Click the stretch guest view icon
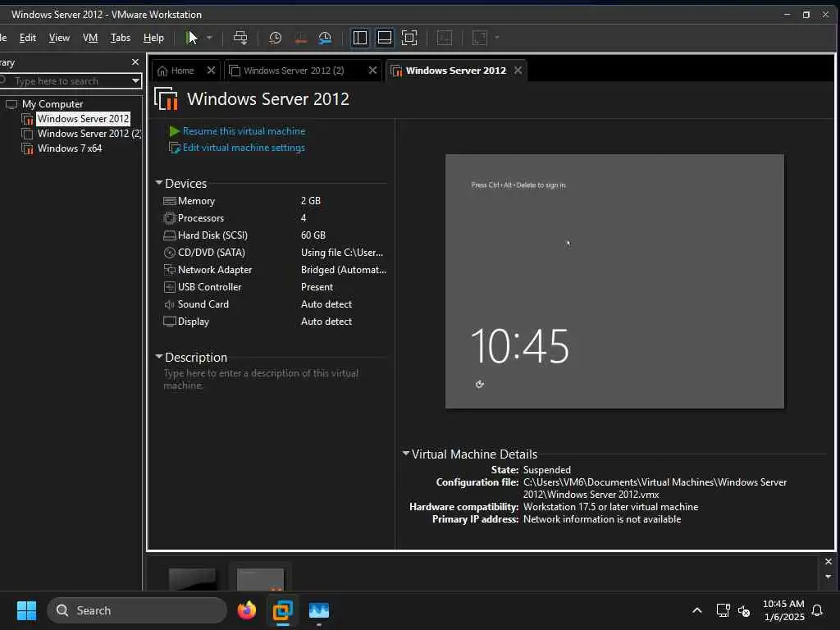 479,38
